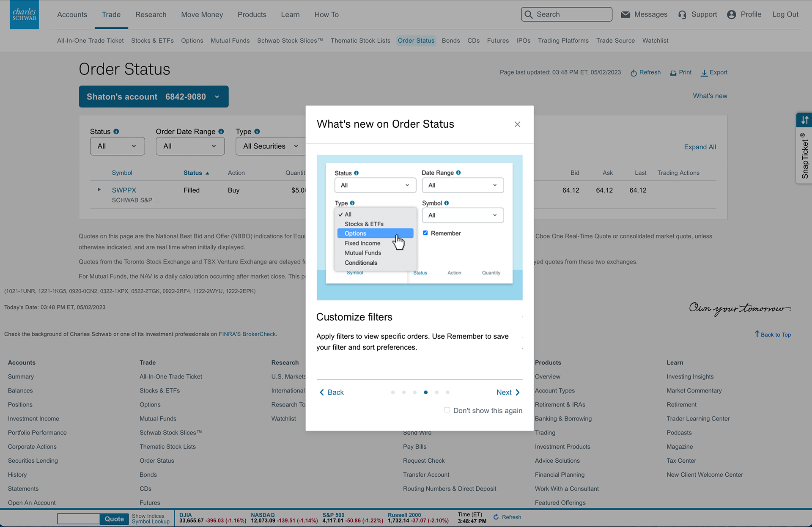812x527 pixels.
Task: Open the Trading Platforms subtab
Action: (563, 41)
